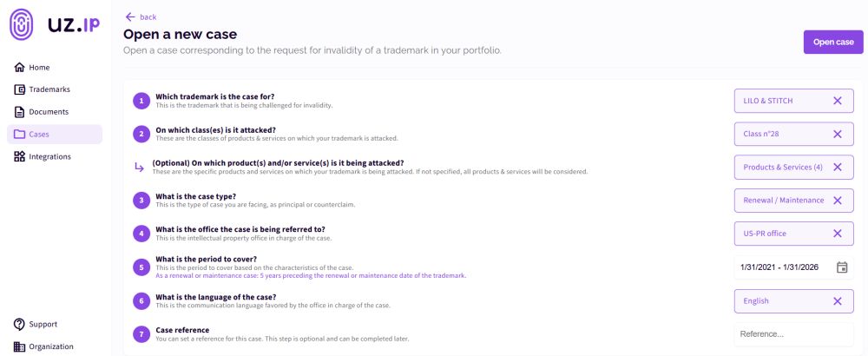Viewport: 868px width, 356px height.
Task: Click the back arrow icon
Action: click(130, 16)
